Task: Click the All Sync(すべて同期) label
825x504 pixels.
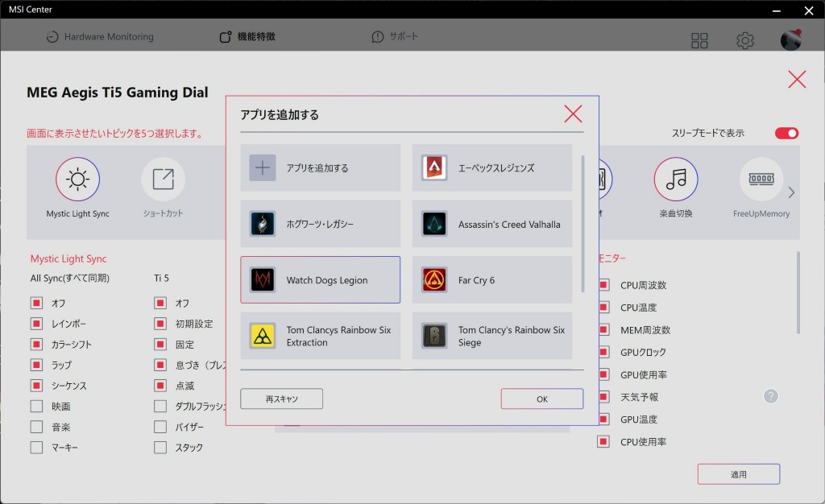Action: [70, 278]
